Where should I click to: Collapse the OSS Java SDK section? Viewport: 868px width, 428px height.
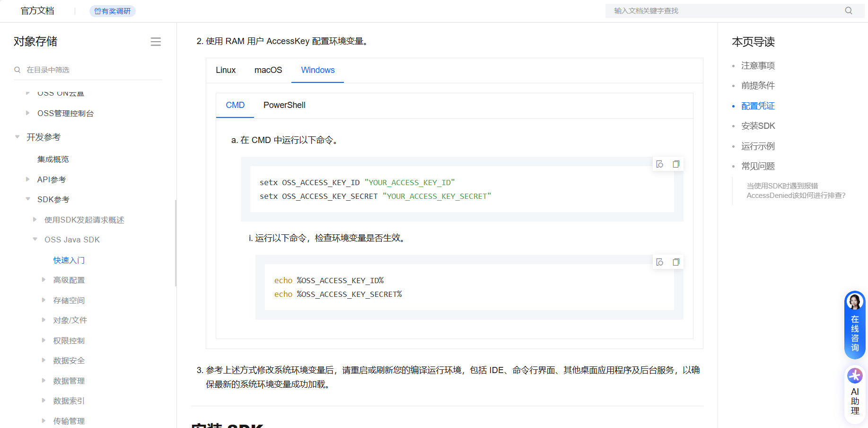35,239
